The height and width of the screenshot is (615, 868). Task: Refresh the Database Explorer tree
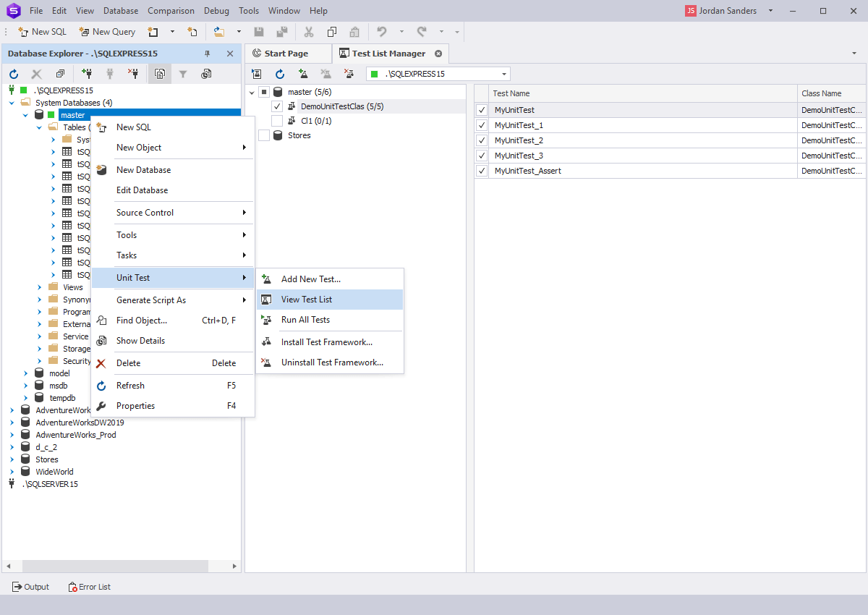[x=14, y=73]
